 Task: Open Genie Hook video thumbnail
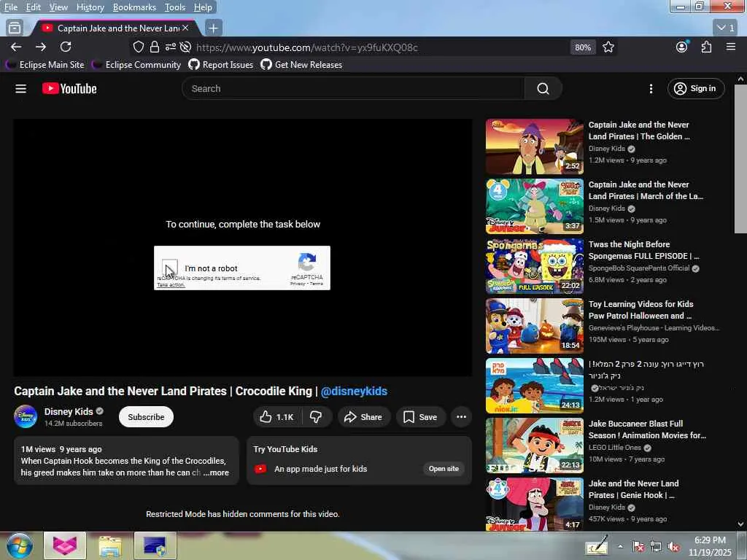[x=535, y=505]
